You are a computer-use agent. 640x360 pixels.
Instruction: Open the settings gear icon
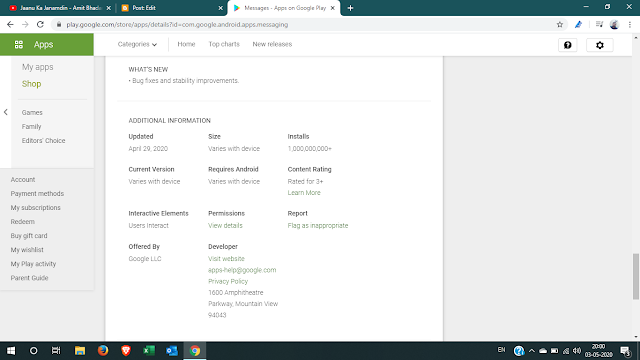[600, 45]
